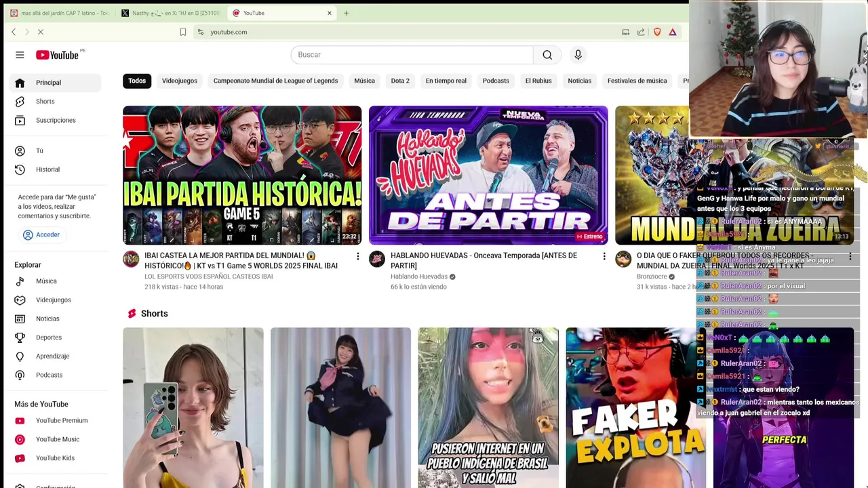Switch to the 'mas allá del jardín' browser tab
Viewport: 868px width, 488px height.
point(59,13)
